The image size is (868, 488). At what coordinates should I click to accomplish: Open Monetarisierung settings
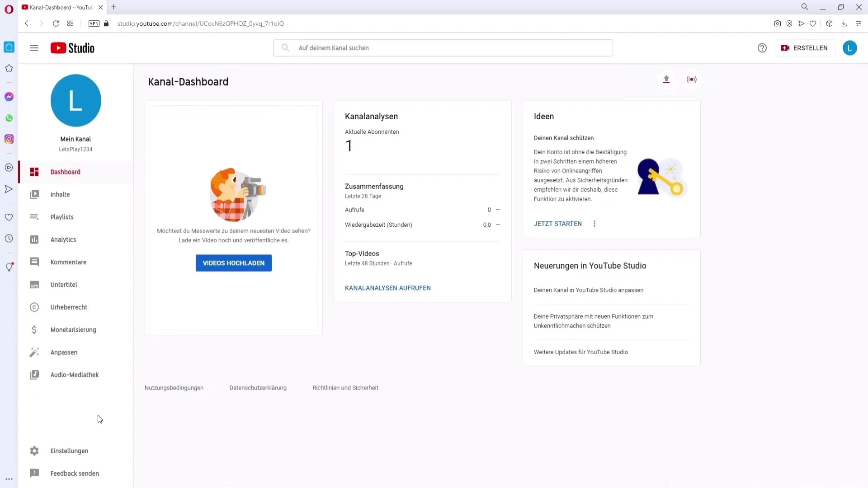(x=73, y=329)
